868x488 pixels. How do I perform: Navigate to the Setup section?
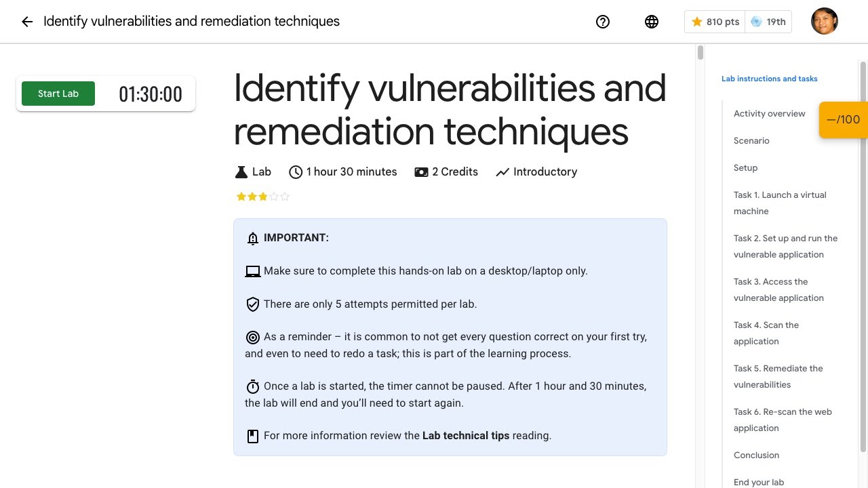(x=745, y=168)
